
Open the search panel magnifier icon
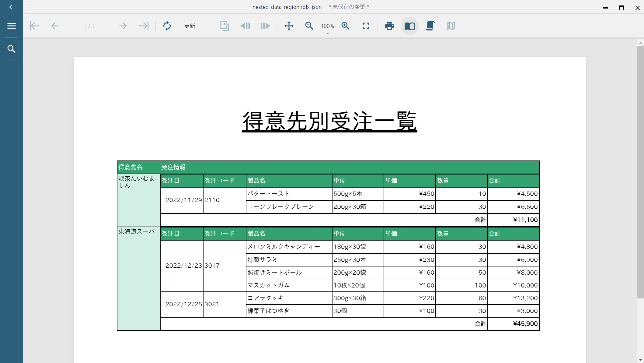[12, 49]
